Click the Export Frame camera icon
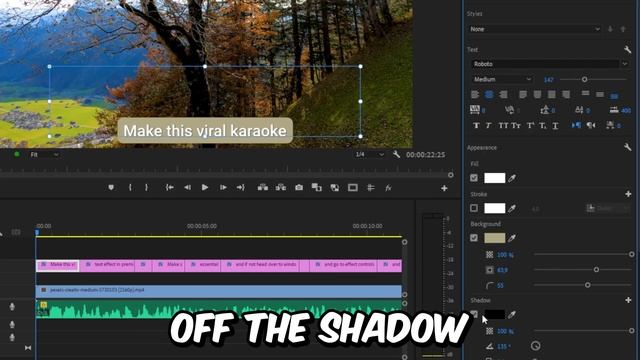The image size is (640, 360). 299,187
